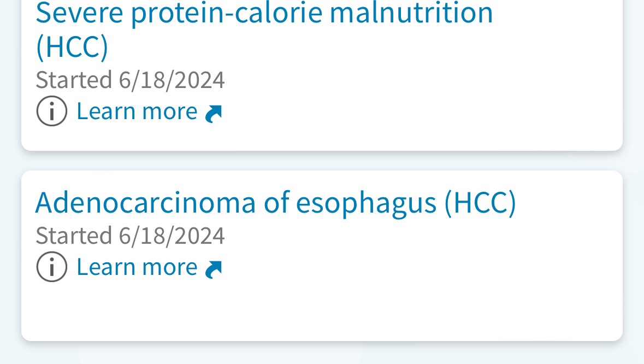Click info icon under Severe protein-calorie malnutrition
Screen dimensions: 644x364
pos(52,111)
